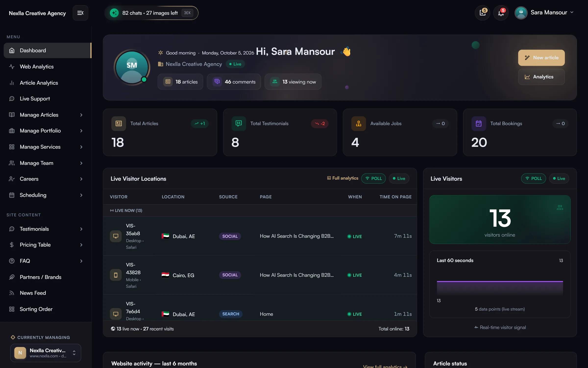
Task: Click the Last 60 seconds visitor chart line
Action: [x=500, y=282]
